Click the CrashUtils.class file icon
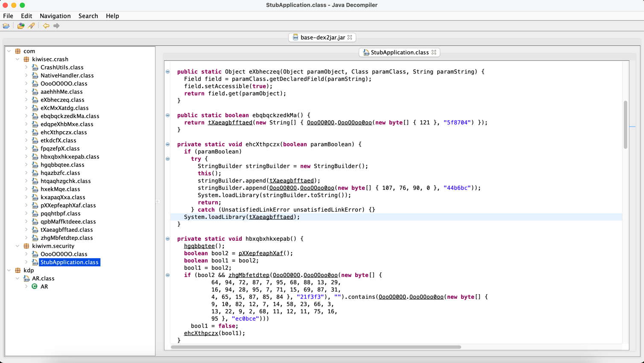This screenshot has width=644, height=363. point(35,67)
